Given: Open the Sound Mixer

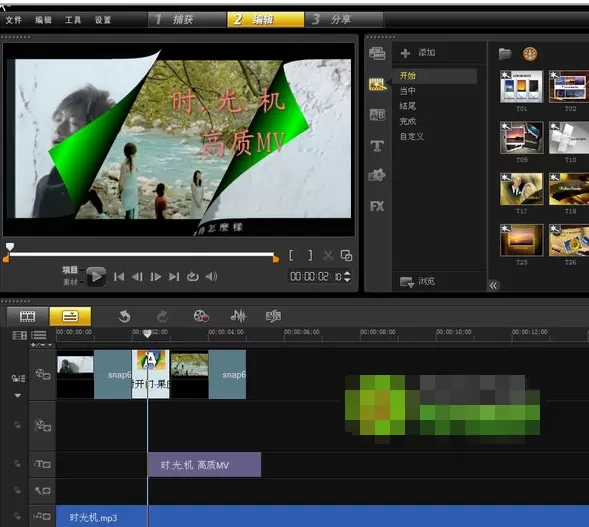Looking at the screenshot, I should click(238, 316).
